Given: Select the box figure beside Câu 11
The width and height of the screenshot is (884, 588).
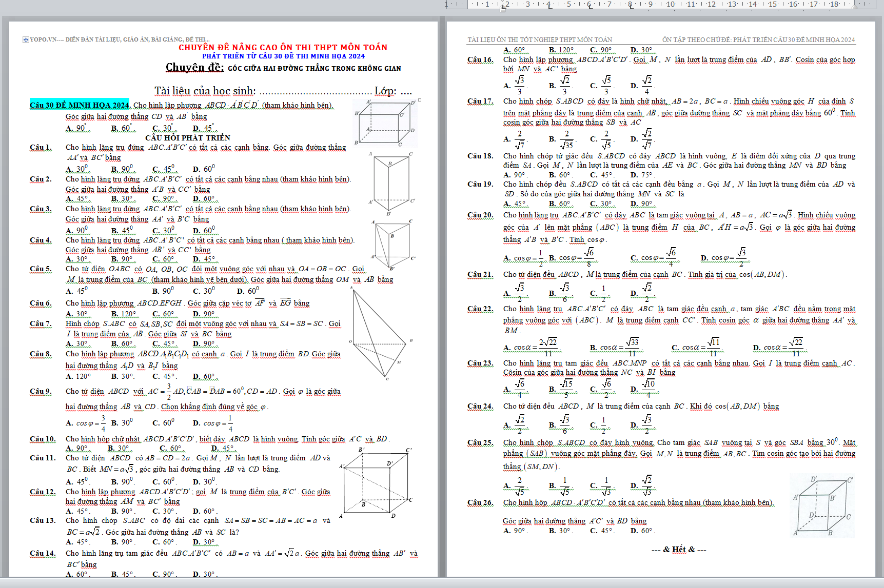Looking at the screenshot, I should coord(376,482).
